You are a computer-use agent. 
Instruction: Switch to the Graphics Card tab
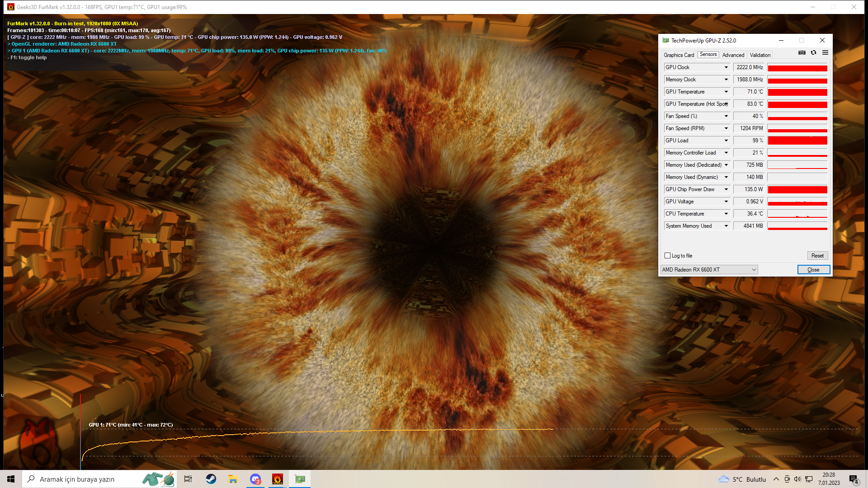(679, 55)
